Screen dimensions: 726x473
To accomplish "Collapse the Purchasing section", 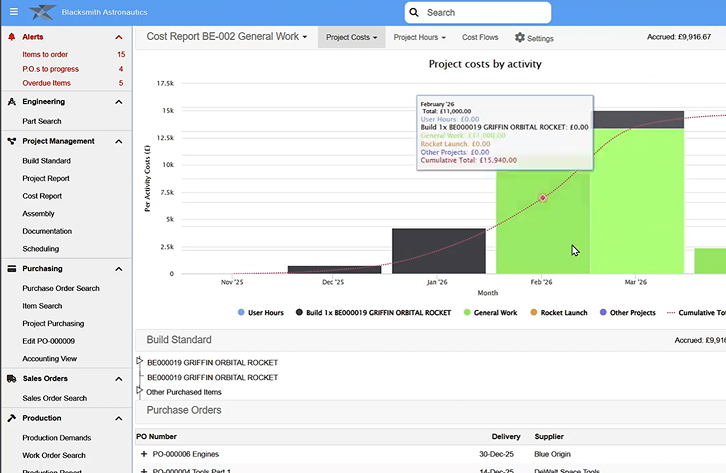I will pyautogui.click(x=119, y=269).
